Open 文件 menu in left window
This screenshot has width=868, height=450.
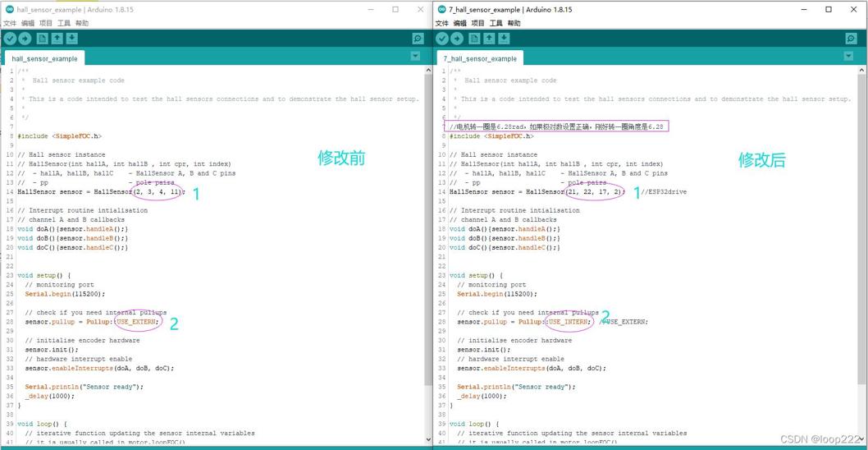[10, 23]
